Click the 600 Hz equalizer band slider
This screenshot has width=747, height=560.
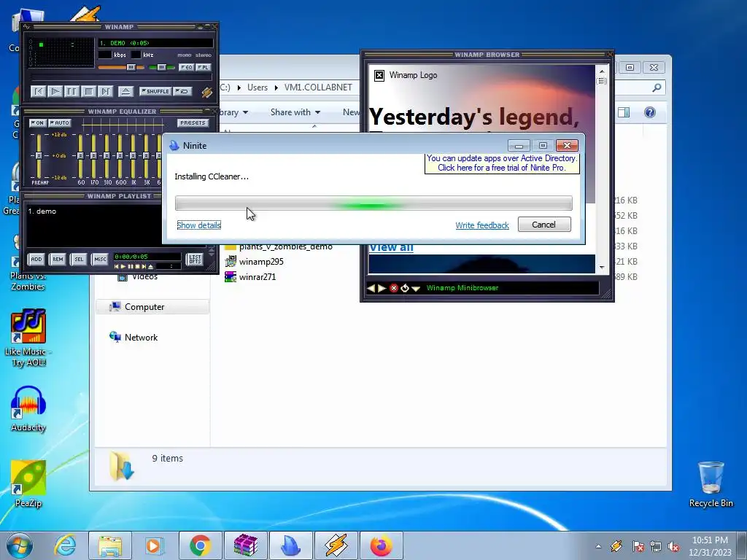coord(120,156)
